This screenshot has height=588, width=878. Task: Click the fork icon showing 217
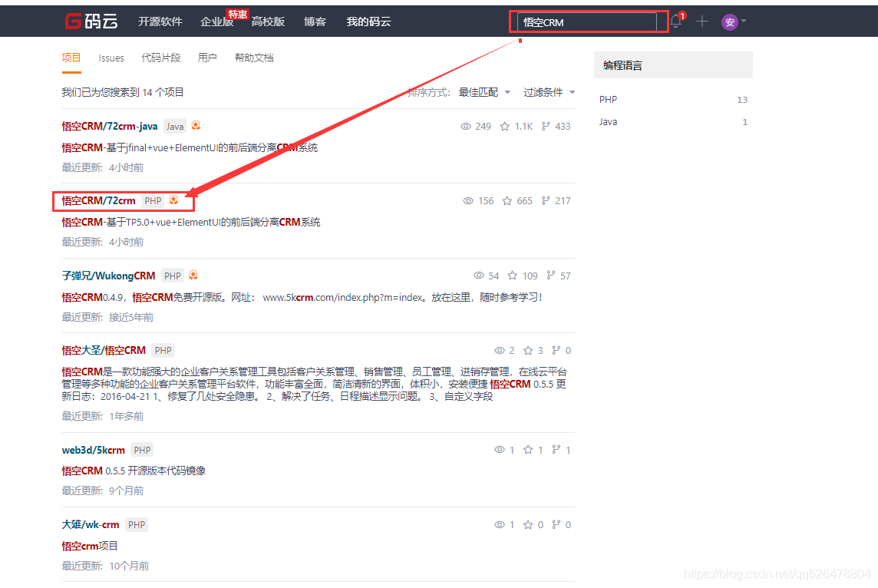[x=546, y=201]
